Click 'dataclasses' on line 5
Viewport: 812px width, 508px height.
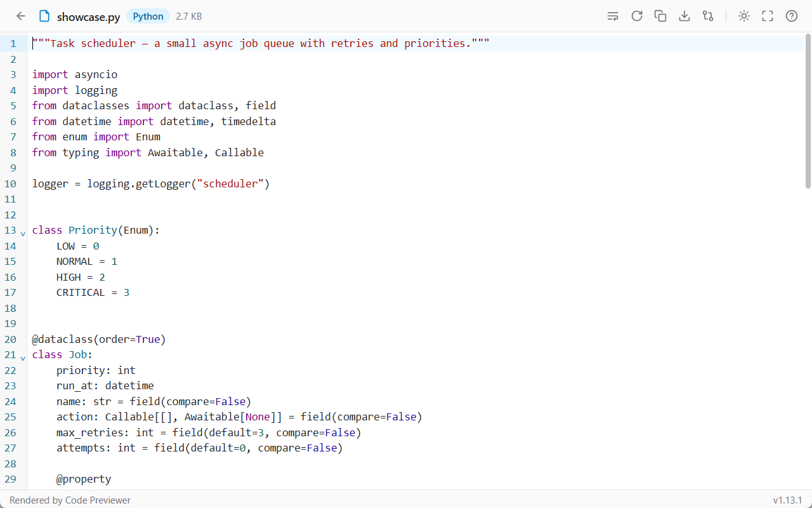click(x=96, y=105)
